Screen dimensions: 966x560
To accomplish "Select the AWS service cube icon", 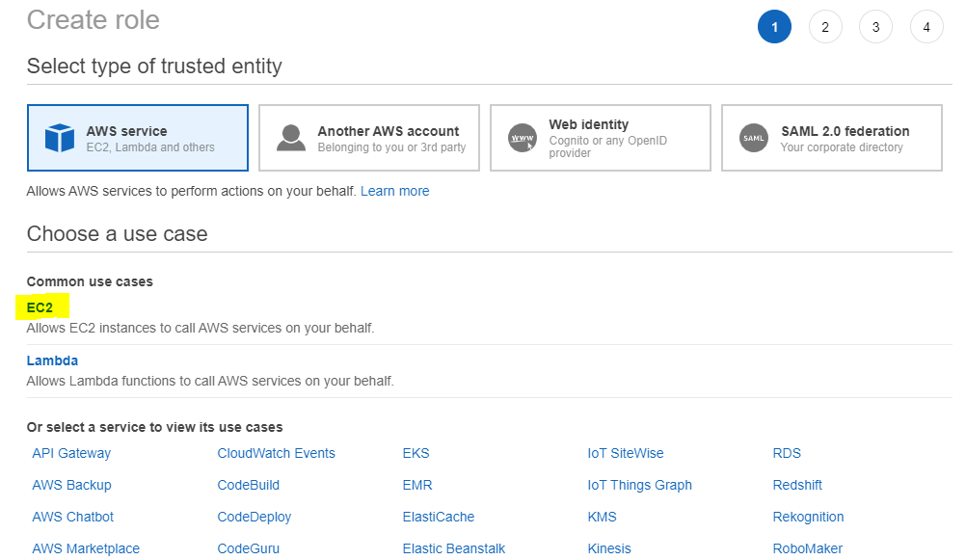I will [x=60, y=138].
